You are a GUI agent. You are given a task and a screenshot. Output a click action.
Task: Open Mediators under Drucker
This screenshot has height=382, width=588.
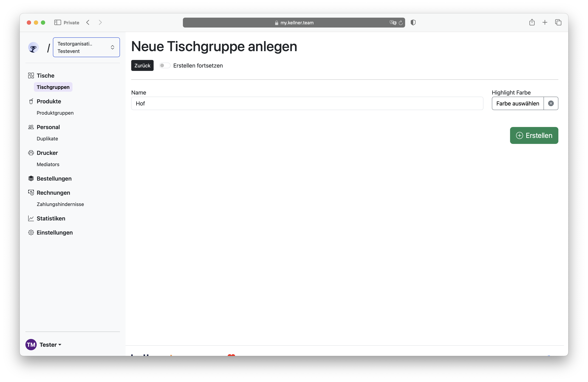click(48, 164)
